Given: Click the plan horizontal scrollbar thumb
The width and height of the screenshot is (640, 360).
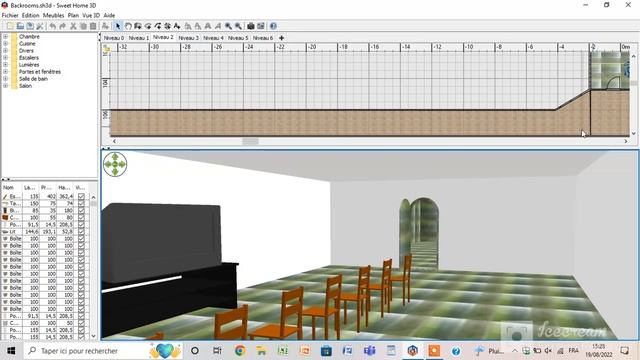Looking at the screenshot, I should click(250, 141).
